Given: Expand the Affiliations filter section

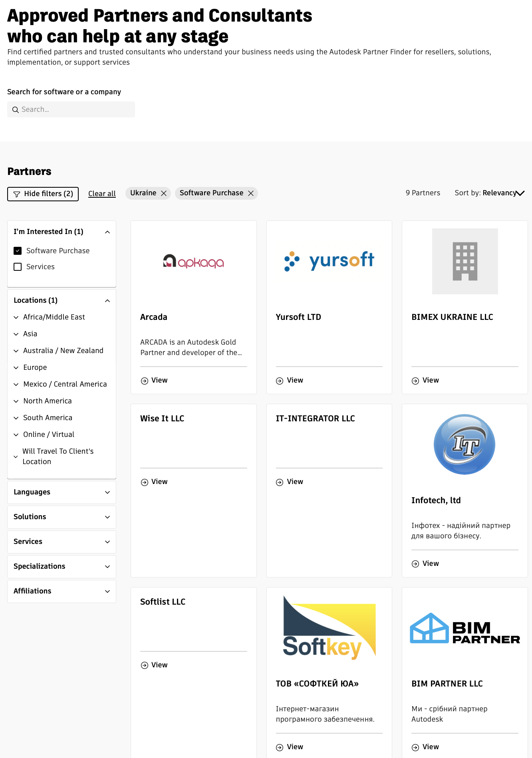Looking at the screenshot, I should click(x=62, y=591).
